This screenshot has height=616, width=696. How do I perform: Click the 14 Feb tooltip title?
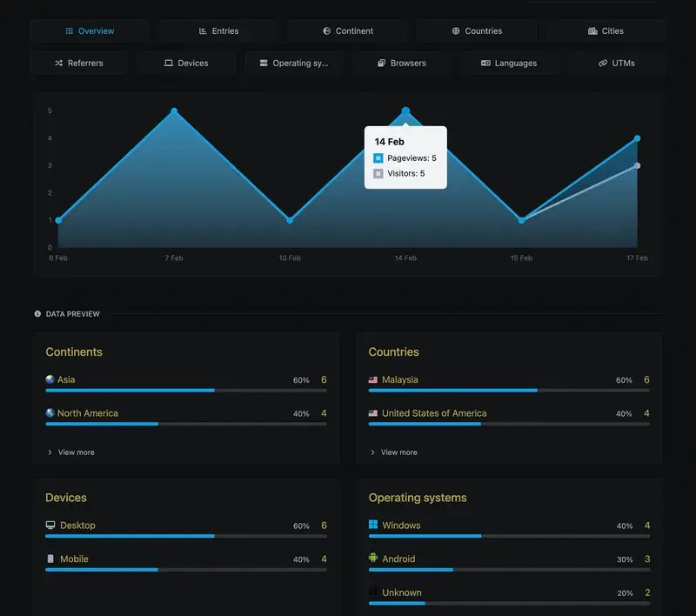389,142
